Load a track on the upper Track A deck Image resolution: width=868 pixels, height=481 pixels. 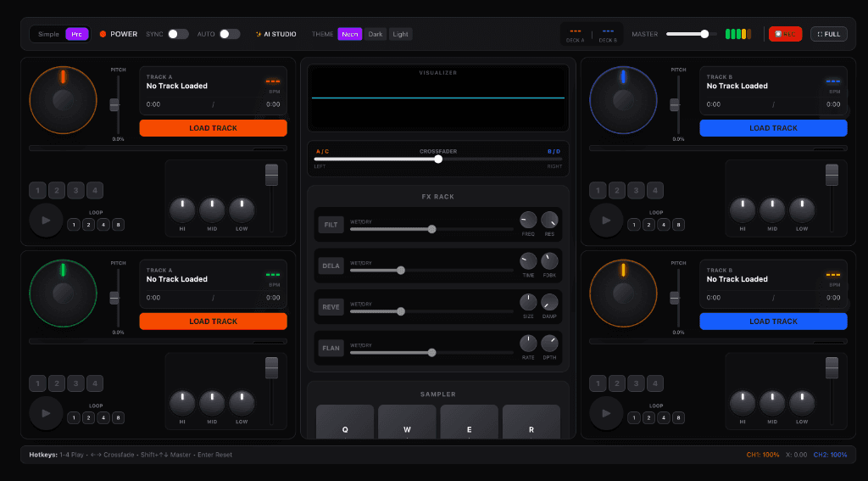click(213, 128)
